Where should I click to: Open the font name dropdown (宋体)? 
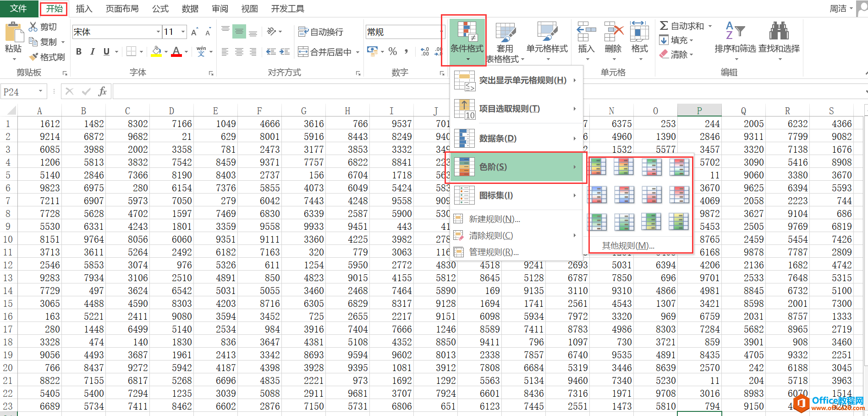[x=158, y=32]
